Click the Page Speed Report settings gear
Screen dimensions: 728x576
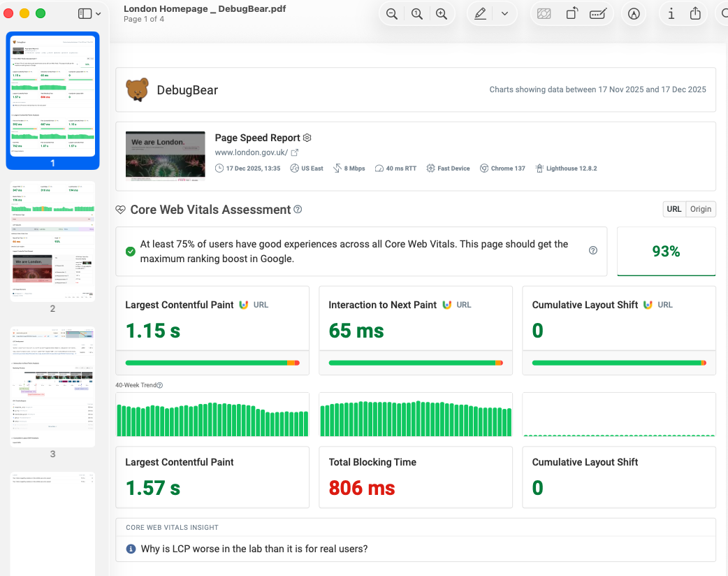[x=307, y=138]
